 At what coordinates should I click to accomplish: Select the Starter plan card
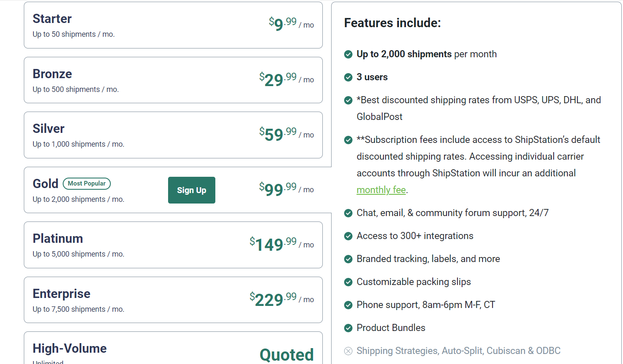coord(173,25)
